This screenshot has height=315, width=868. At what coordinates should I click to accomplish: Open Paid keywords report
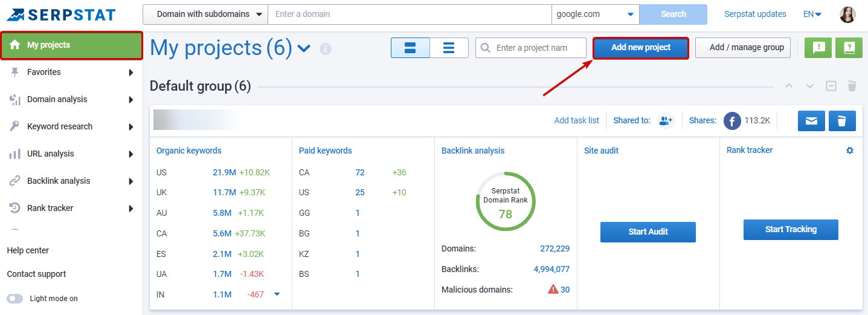tap(326, 151)
